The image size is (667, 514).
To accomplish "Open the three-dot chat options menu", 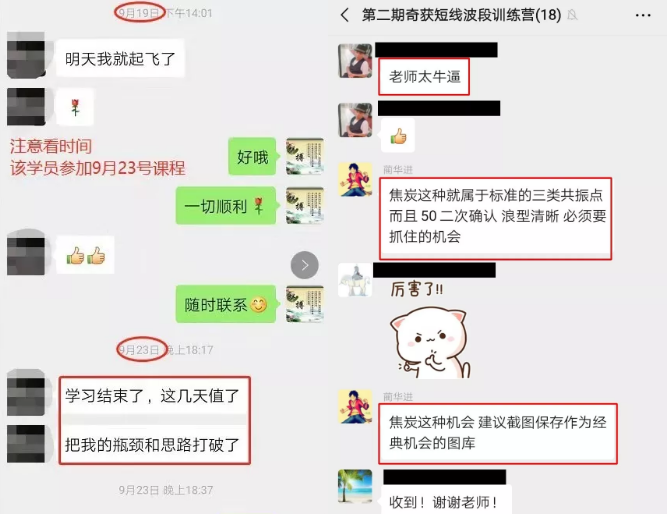I will point(643,15).
